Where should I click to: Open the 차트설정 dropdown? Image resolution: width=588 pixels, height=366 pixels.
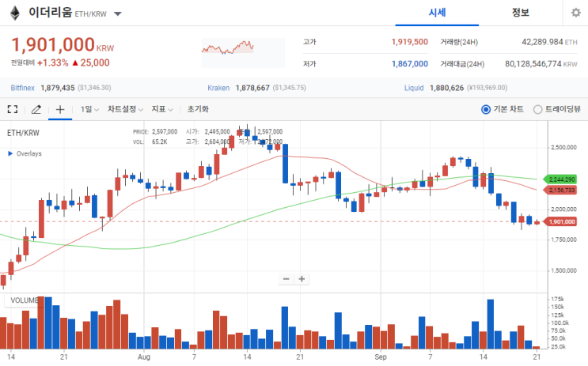click(x=125, y=109)
